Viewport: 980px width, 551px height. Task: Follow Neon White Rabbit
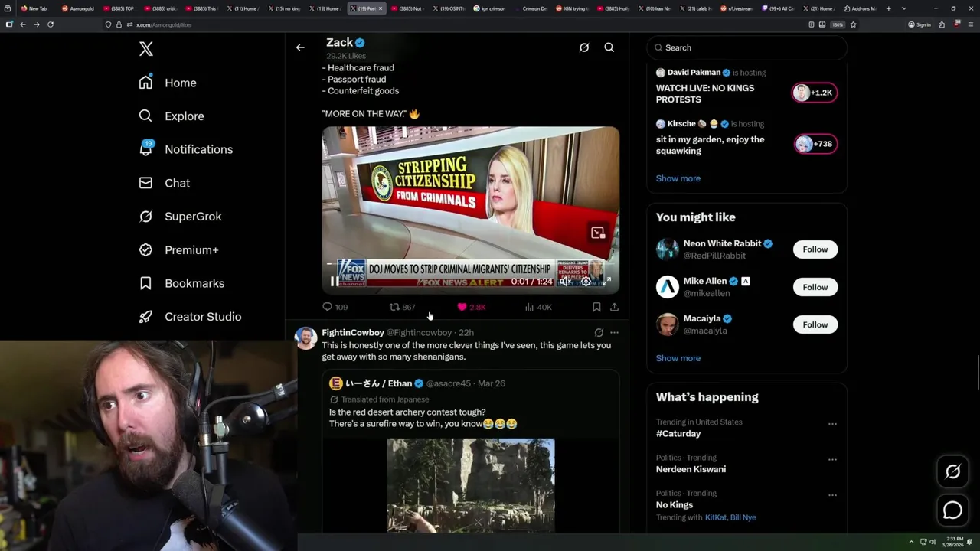tap(815, 249)
